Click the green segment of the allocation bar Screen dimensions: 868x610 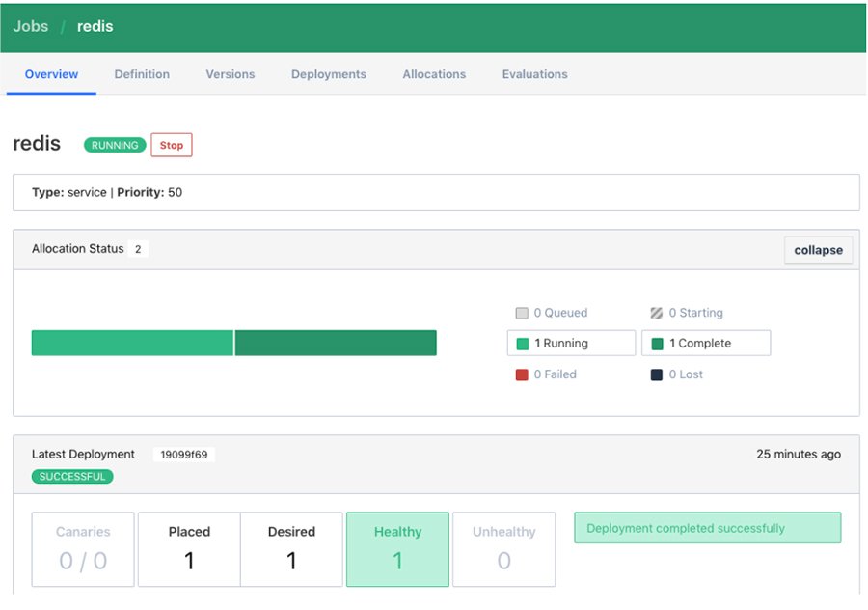click(132, 343)
